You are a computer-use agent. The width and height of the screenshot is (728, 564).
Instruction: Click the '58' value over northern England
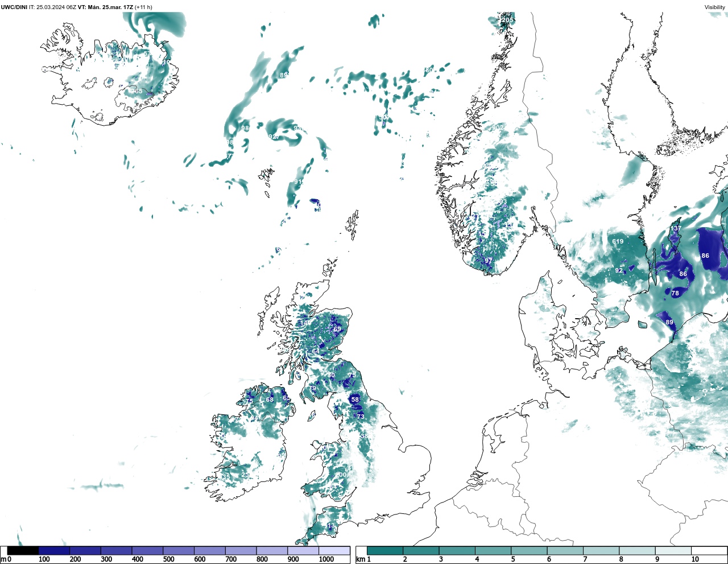(x=355, y=400)
